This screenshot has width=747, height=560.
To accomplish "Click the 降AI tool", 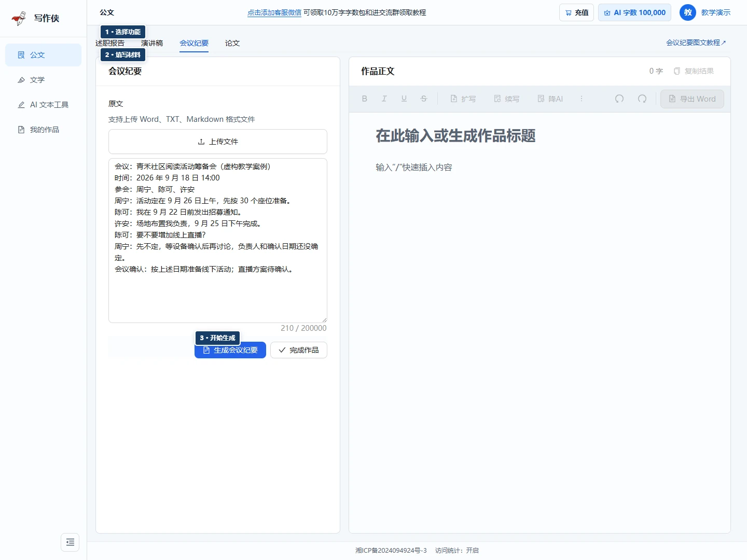I will pyautogui.click(x=550, y=99).
